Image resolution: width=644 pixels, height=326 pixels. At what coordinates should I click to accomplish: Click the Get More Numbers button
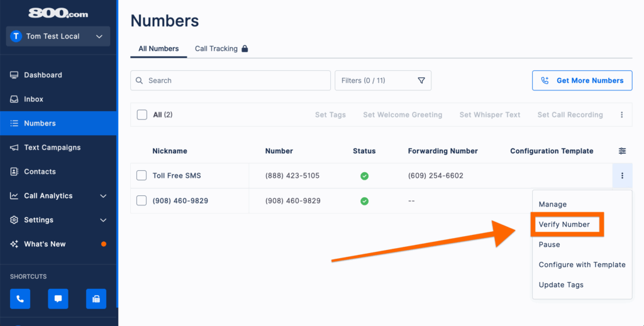tap(582, 80)
